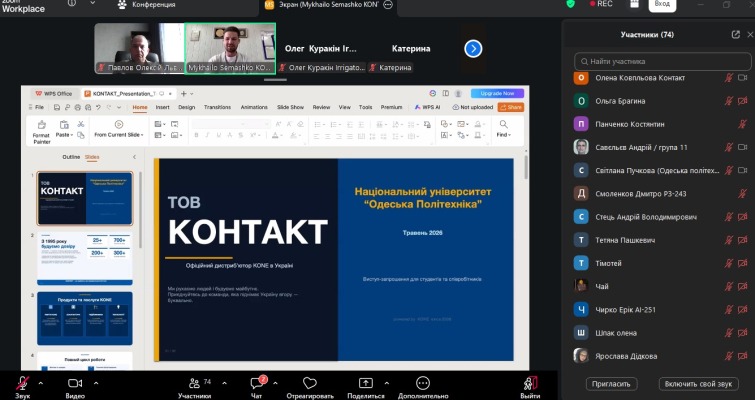Click the Вход button in title bar
This screenshot has height=400, width=755.
(662, 4)
